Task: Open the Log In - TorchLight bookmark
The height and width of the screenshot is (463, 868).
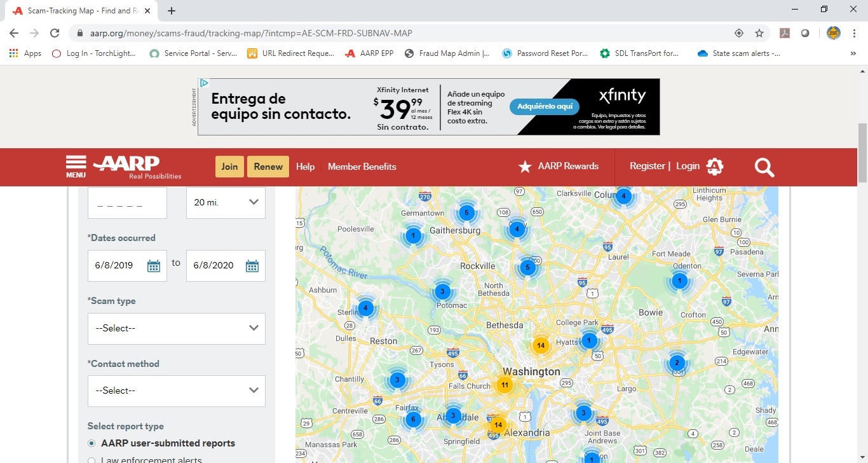Action: (93, 53)
